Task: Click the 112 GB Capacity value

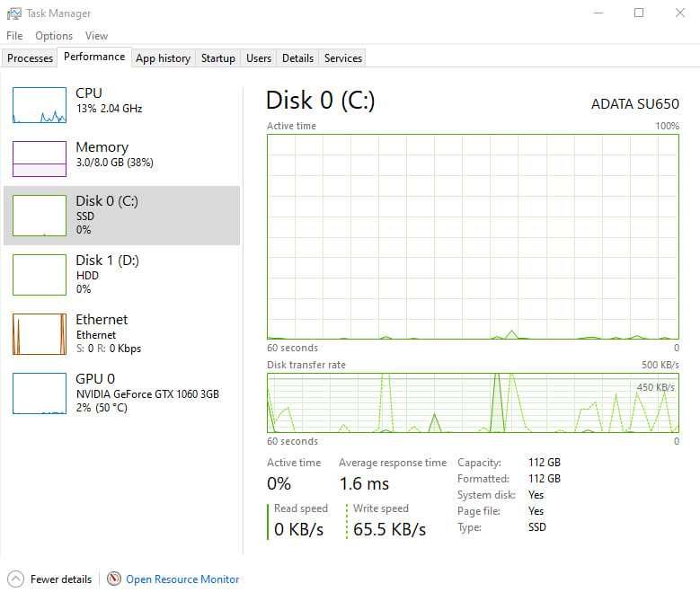Action: coord(545,463)
